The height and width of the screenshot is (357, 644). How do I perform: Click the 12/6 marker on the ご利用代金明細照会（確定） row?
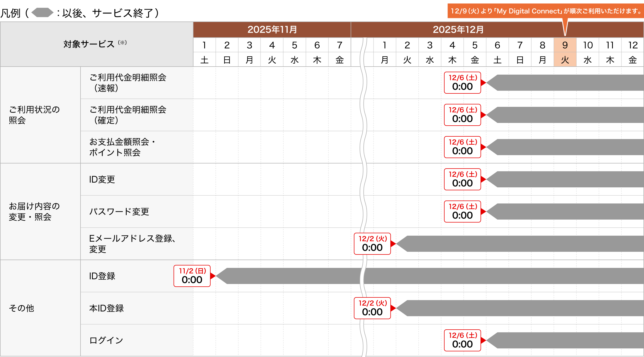[462, 115]
